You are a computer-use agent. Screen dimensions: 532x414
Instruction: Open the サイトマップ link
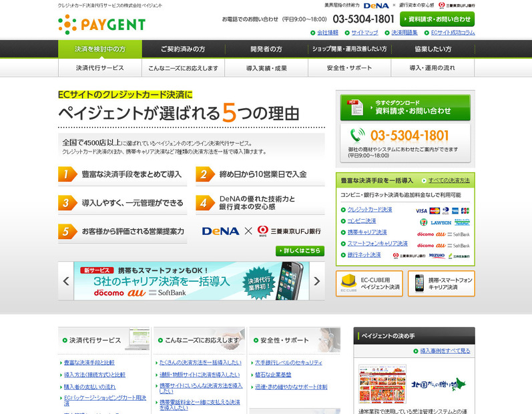click(x=364, y=33)
